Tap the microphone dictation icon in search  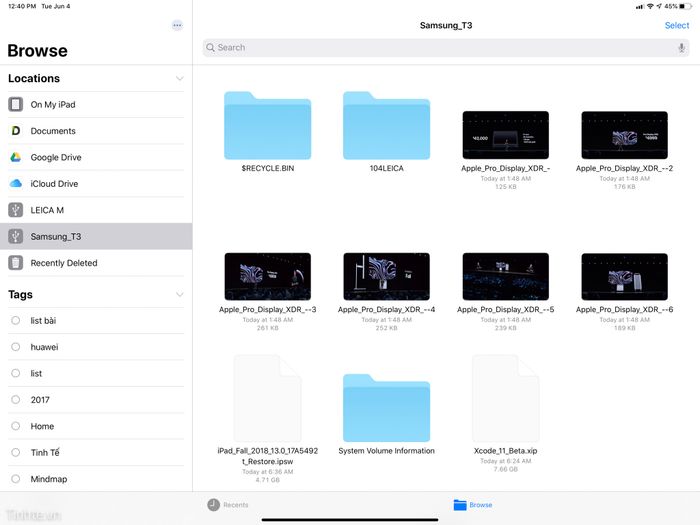click(681, 48)
